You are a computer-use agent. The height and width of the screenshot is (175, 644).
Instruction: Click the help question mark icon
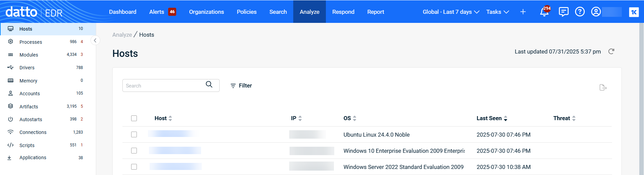coord(580,12)
